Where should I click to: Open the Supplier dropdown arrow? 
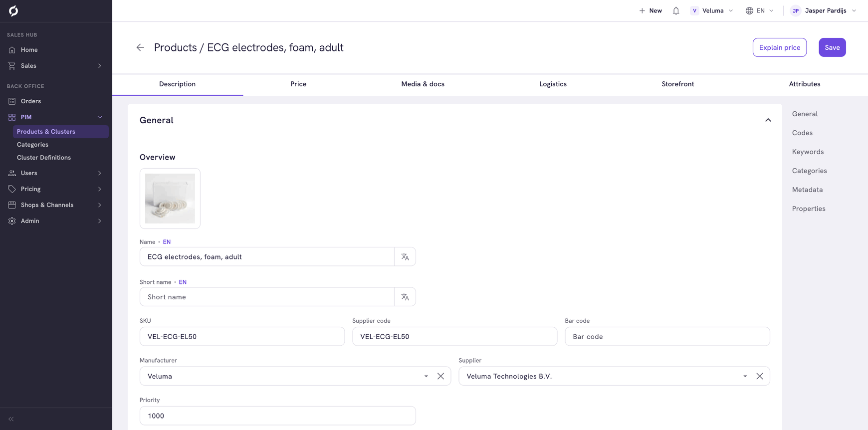coord(745,376)
